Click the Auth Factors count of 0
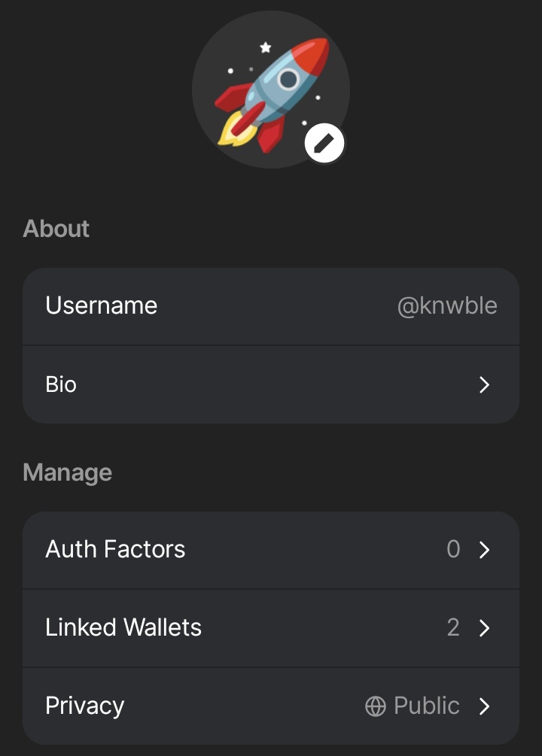 pyautogui.click(x=453, y=549)
